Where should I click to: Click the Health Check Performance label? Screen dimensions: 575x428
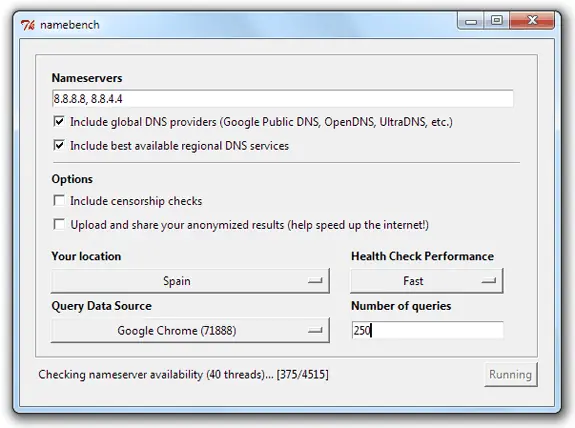tap(422, 256)
